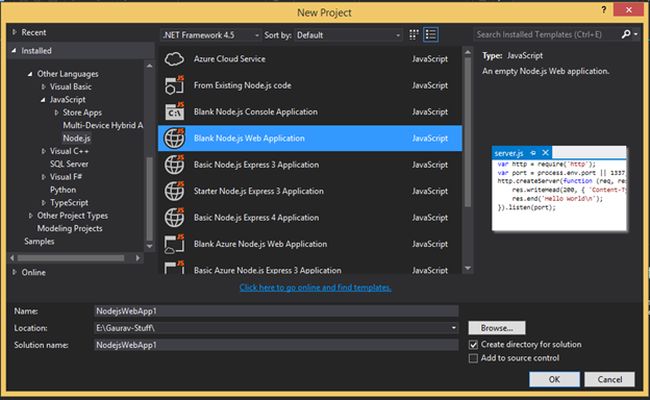This screenshot has height=400, width=650.
Task: Click the Solution name input field
Action: coord(276,345)
